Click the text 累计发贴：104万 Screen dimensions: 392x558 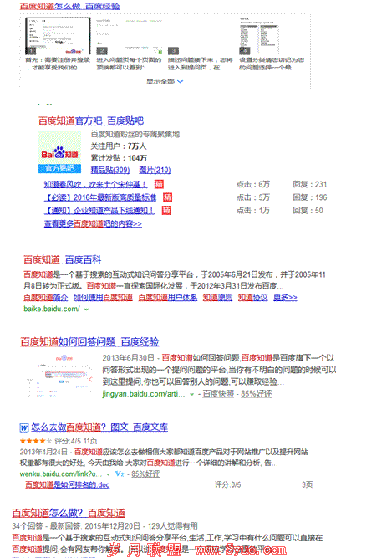(119, 158)
